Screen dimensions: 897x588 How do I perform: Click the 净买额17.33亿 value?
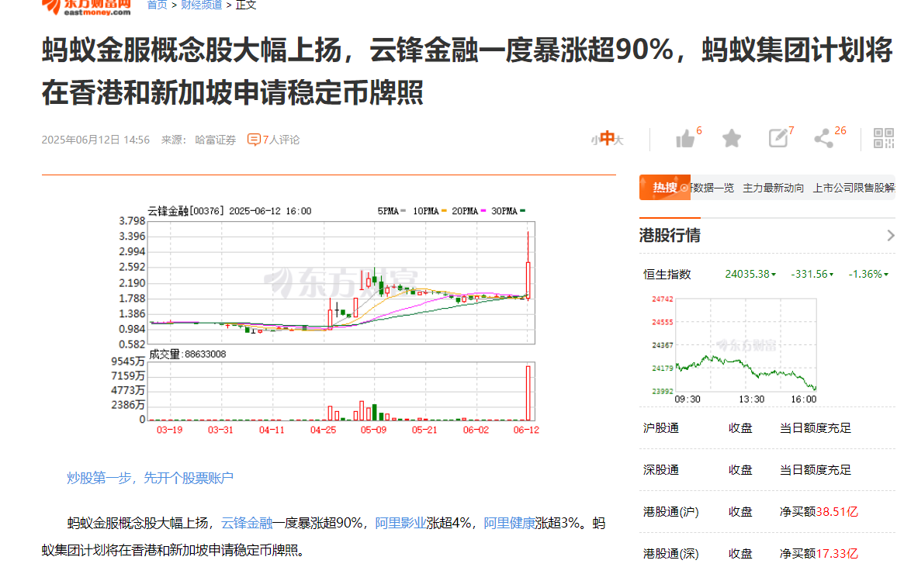point(819,554)
